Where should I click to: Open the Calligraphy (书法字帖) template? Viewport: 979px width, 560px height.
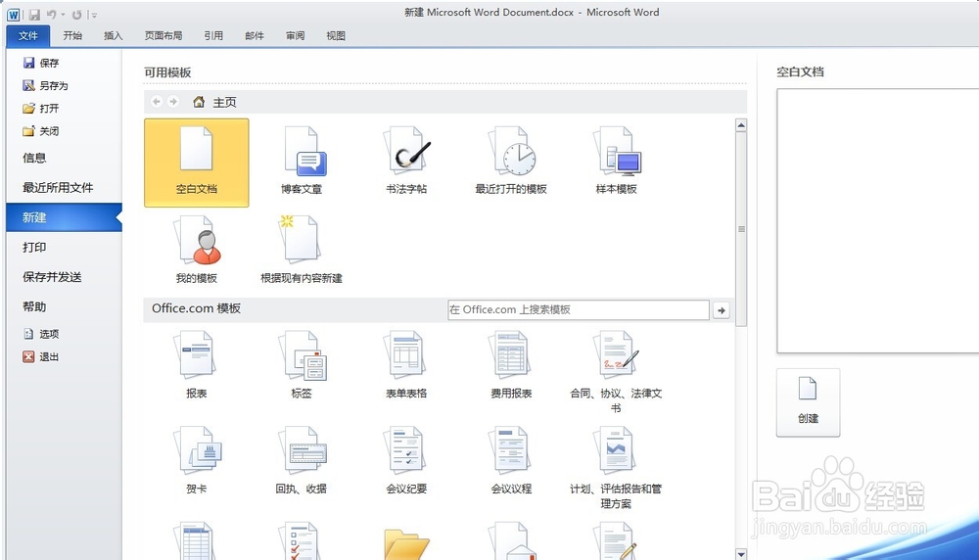406,162
